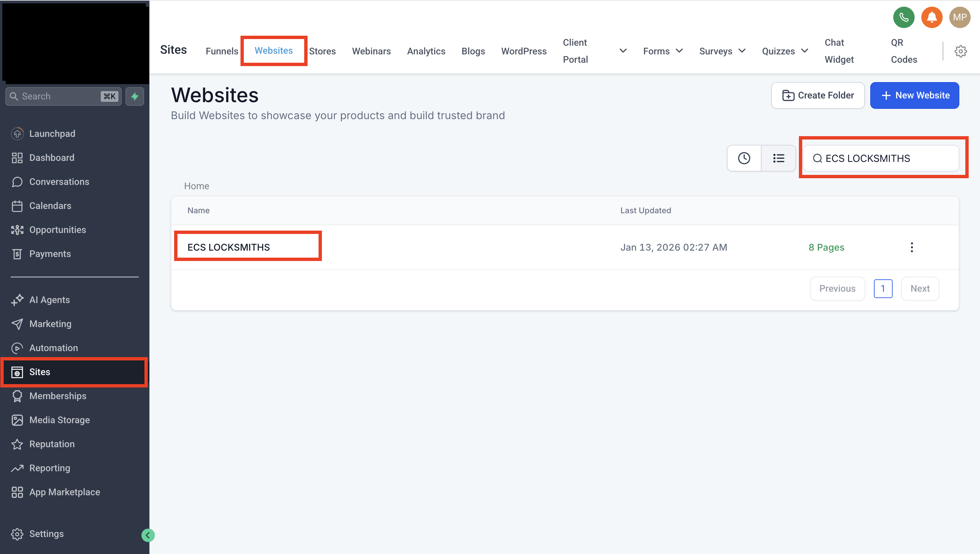Open the 8 Pages link
980x554 pixels.
coord(826,247)
